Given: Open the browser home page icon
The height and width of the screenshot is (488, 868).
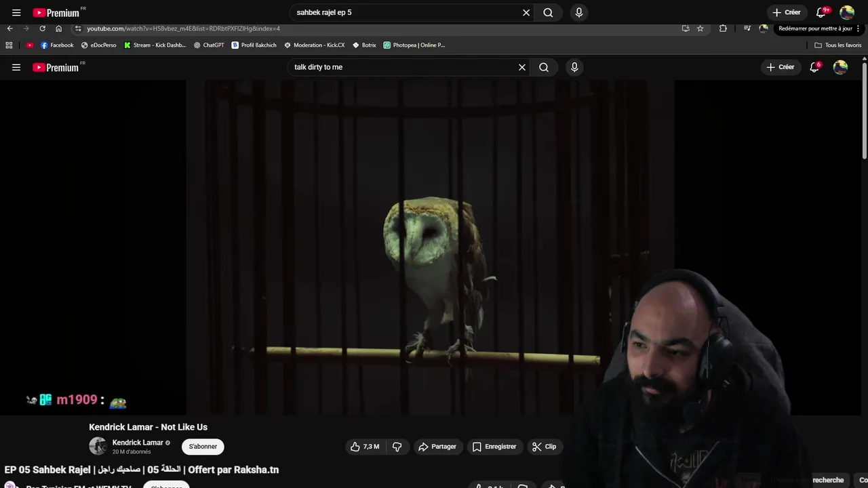Looking at the screenshot, I should click(58, 28).
